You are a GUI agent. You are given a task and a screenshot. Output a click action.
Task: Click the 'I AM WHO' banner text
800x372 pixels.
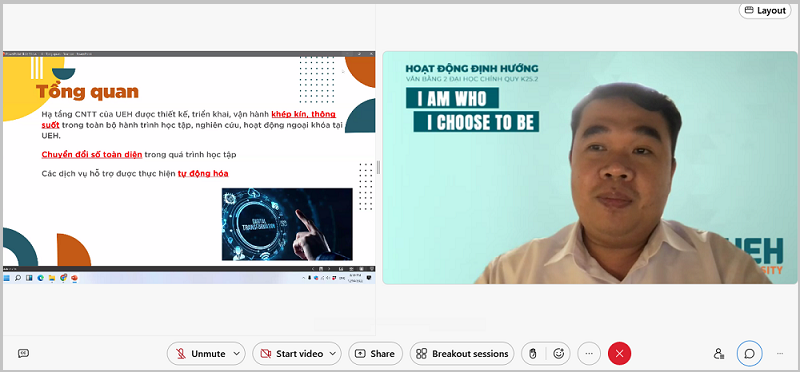(452, 98)
